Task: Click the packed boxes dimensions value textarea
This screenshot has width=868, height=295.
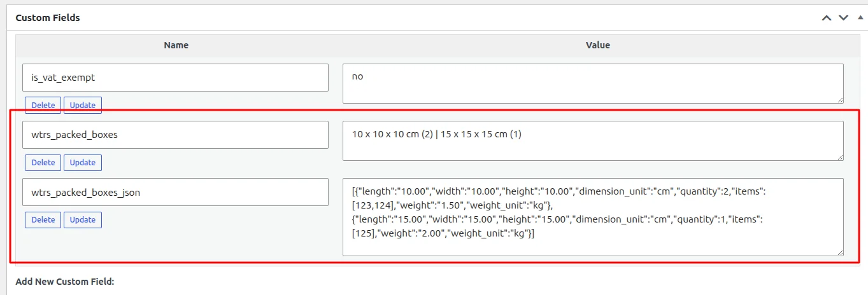Action: [593, 141]
